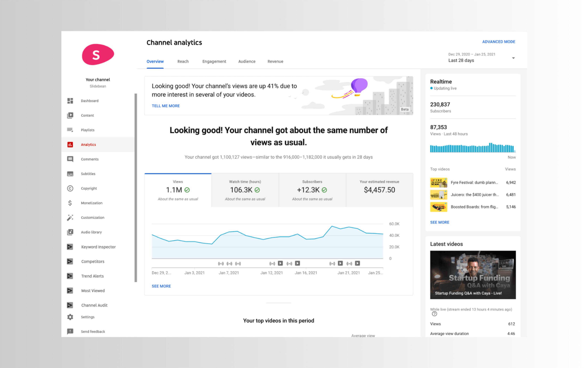Open the Audio library
The image size is (588, 368).
coord(91,232)
